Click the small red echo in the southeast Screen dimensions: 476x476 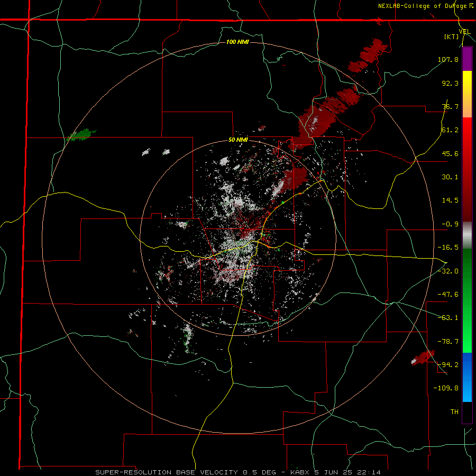[423, 356]
